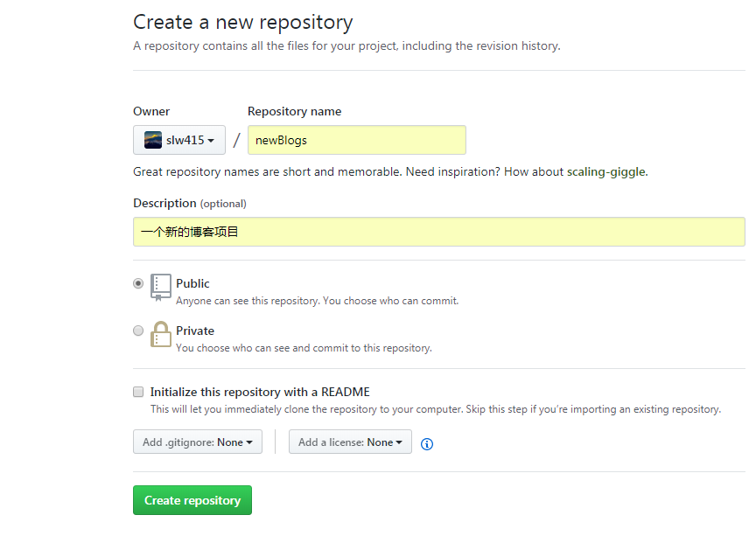Click the Public option label text

pyautogui.click(x=192, y=283)
